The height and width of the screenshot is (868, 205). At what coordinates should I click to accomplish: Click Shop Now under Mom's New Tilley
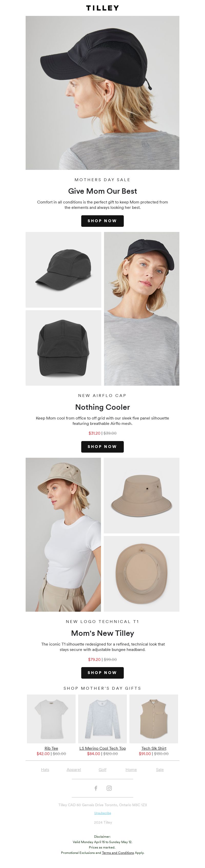102,672
